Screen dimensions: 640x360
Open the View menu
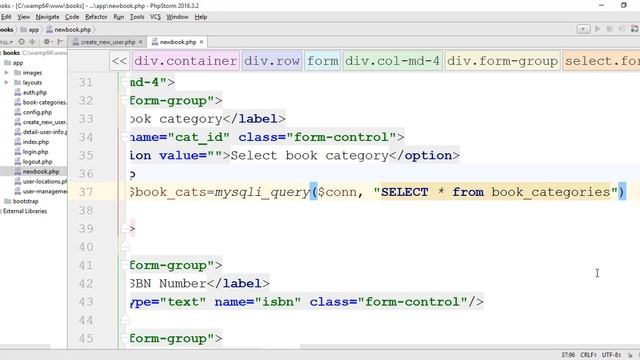click(x=23, y=17)
